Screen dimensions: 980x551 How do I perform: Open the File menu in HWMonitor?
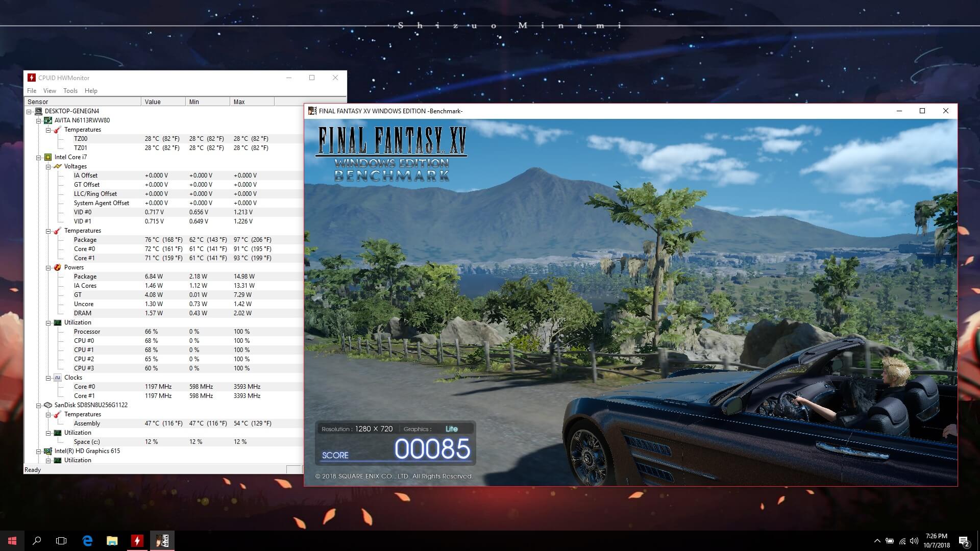[x=32, y=91]
